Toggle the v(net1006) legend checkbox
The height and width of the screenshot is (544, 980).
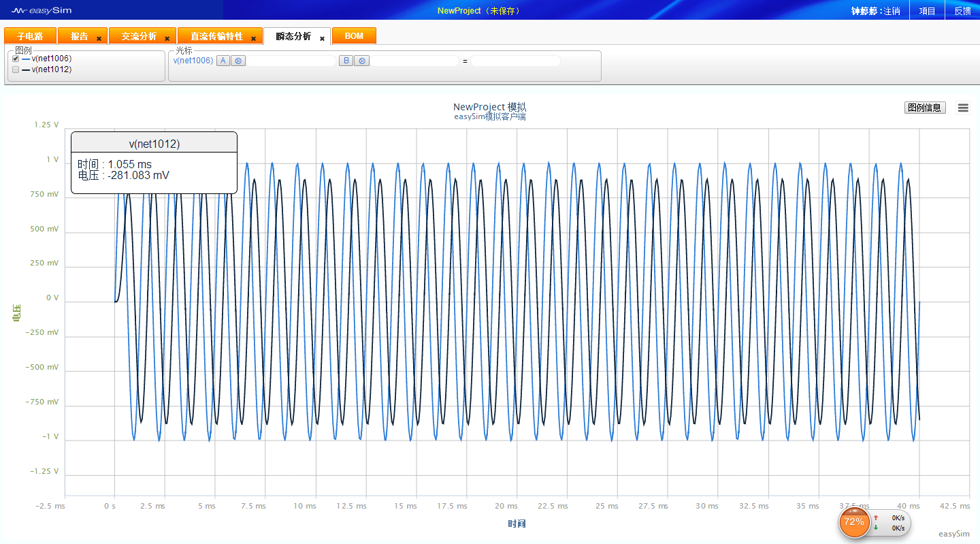(x=16, y=59)
